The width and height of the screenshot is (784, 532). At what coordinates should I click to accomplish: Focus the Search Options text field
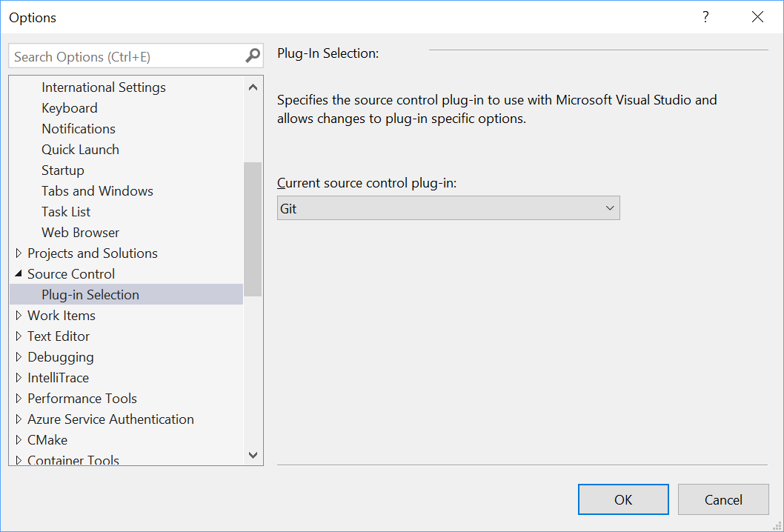[x=126, y=56]
